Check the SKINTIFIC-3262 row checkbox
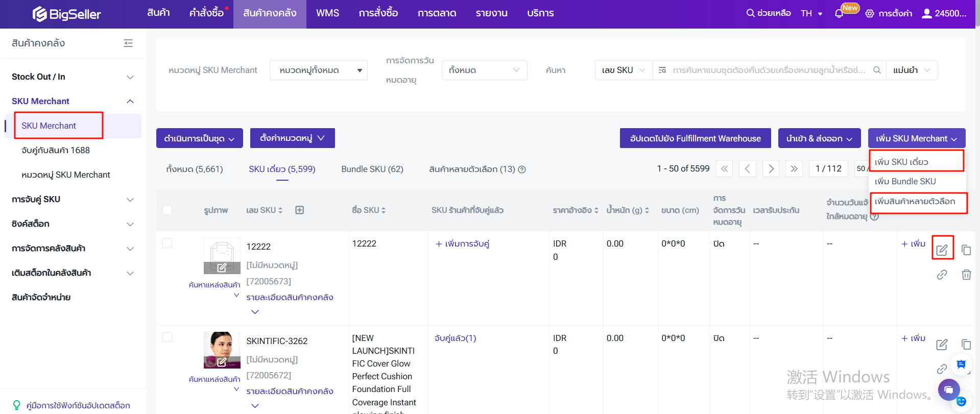This screenshot has width=980, height=414. pyautogui.click(x=167, y=337)
